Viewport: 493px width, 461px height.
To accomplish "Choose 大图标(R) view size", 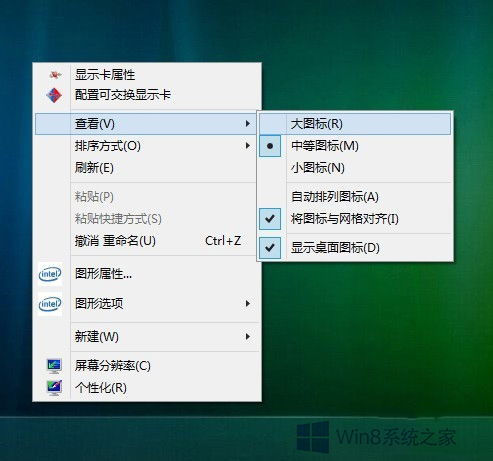I will 355,124.
